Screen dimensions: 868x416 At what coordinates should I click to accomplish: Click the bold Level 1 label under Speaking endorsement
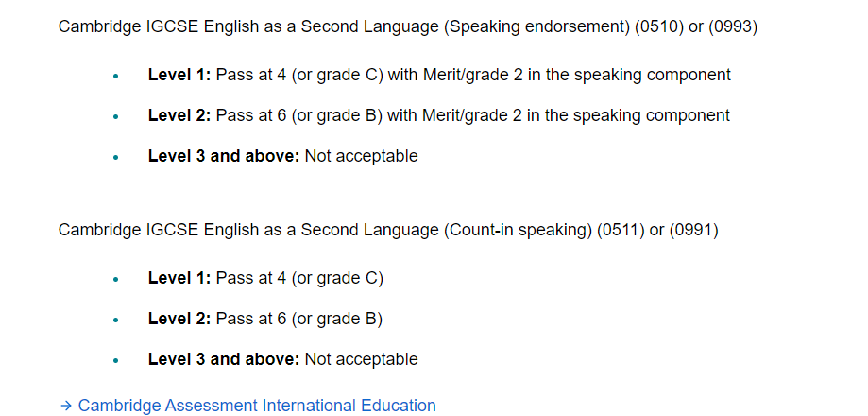point(179,75)
